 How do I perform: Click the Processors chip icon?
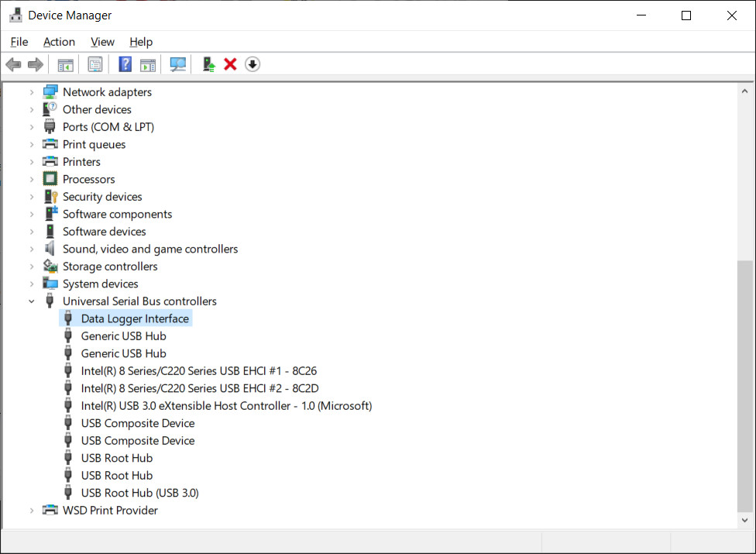(x=50, y=179)
